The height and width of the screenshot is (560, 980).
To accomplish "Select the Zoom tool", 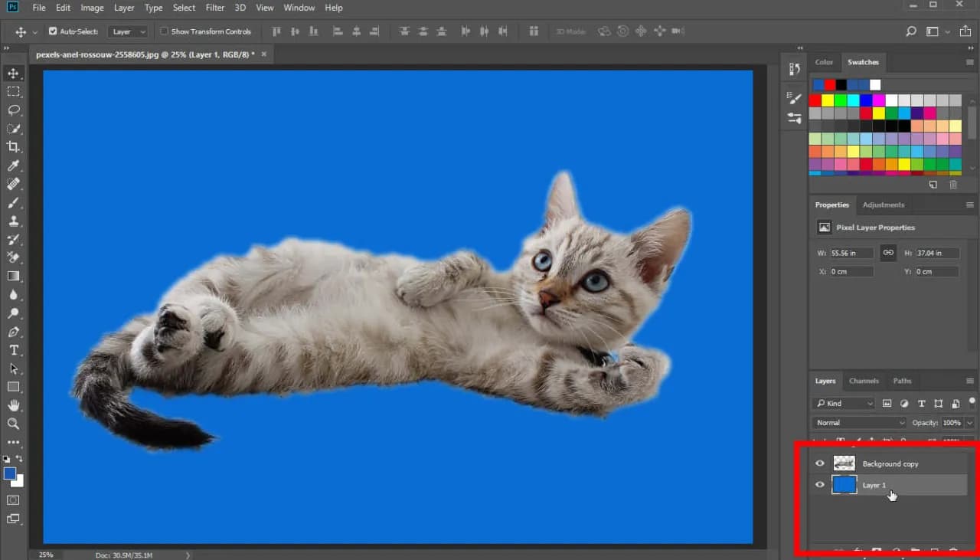I will [14, 424].
